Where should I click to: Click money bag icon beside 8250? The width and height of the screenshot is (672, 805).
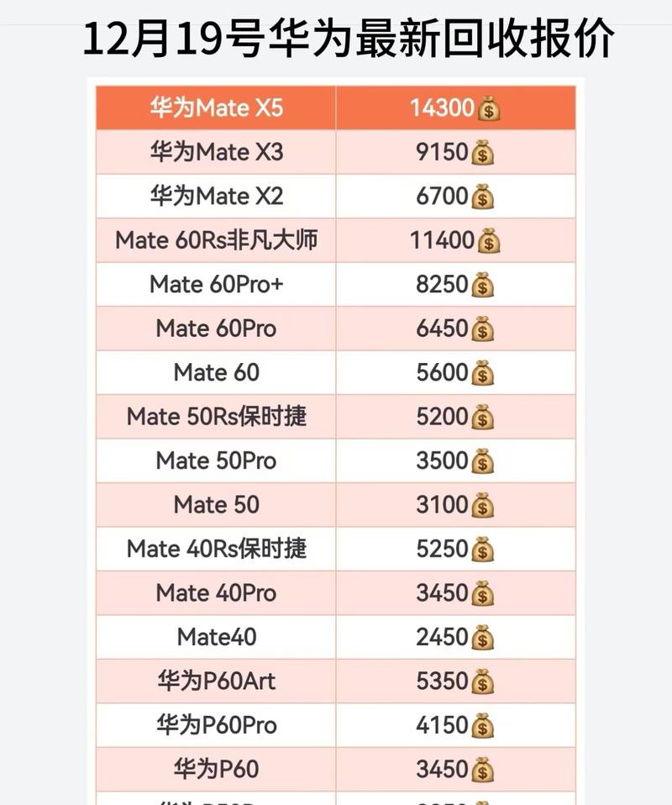tap(482, 286)
